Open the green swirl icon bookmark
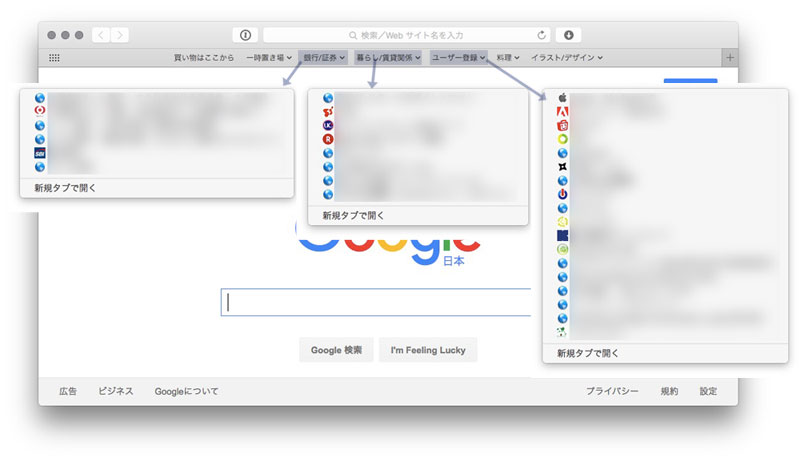The width and height of the screenshot is (800, 458). tap(562, 249)
